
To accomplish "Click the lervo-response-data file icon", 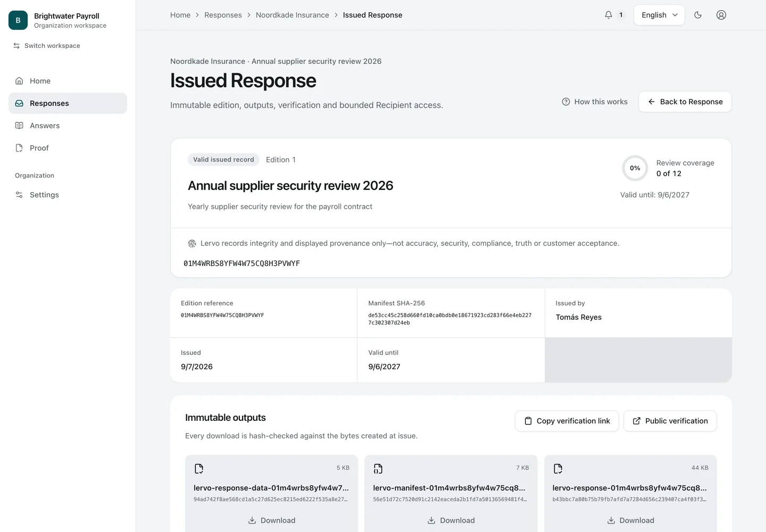I will point(199,469).
